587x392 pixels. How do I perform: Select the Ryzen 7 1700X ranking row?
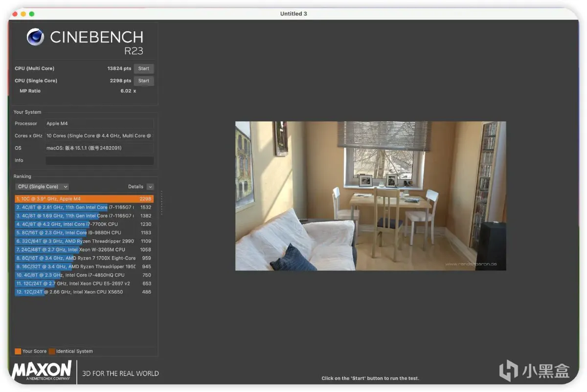click(x=84, y=258)
